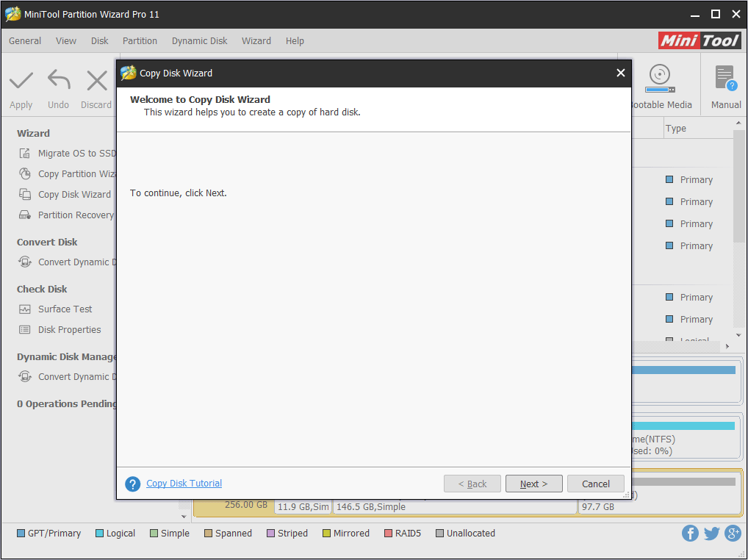Click the Bootable Media disc icon
Screen dimensions: 748x560
click(659, 76)
